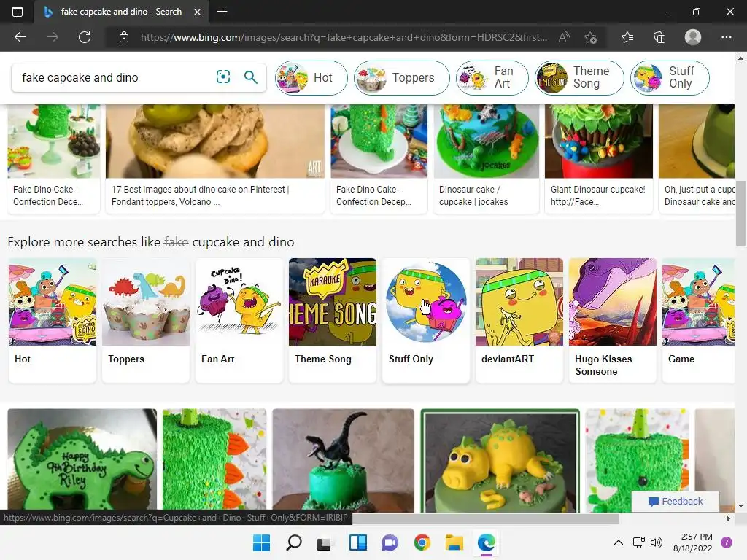Reload the current Bing page

[x=85, y=37]
